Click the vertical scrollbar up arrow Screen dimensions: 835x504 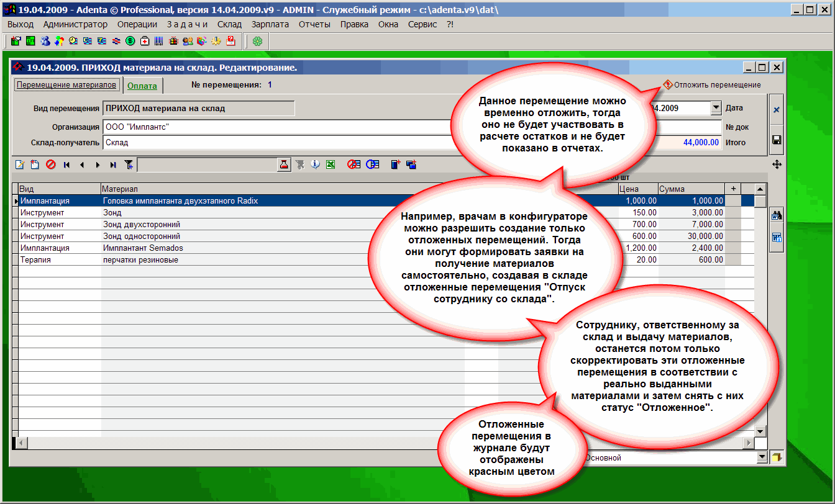coord(760,189)
